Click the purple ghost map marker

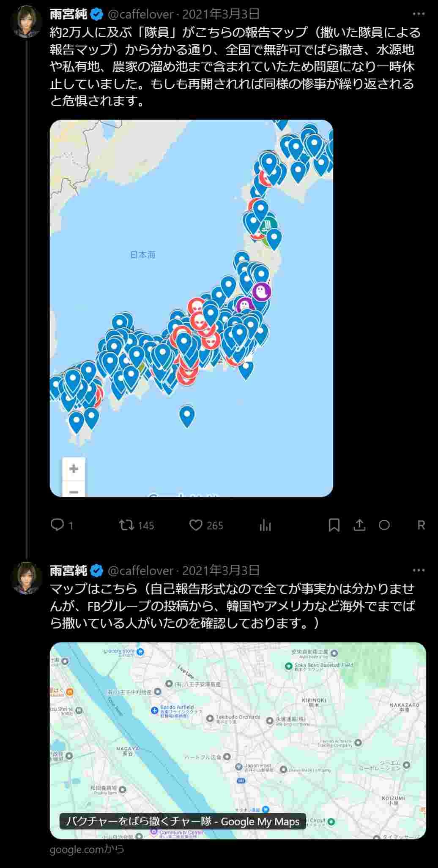click(x=261, y=291)
